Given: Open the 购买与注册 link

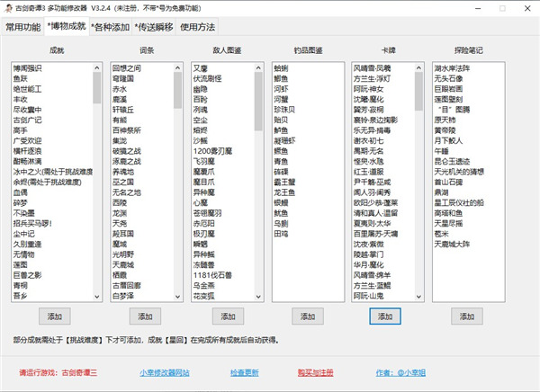Looking at the screenshot, I should tap(316, 373).
